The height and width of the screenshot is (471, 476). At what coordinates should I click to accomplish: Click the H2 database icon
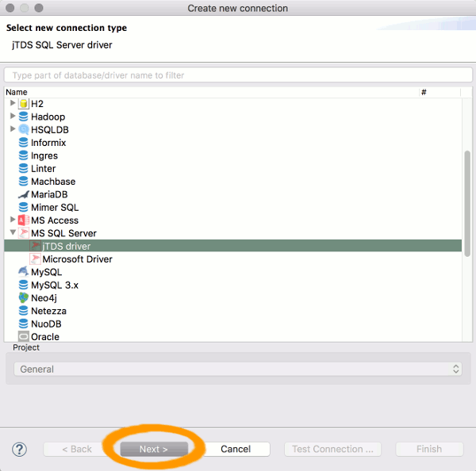23,104
